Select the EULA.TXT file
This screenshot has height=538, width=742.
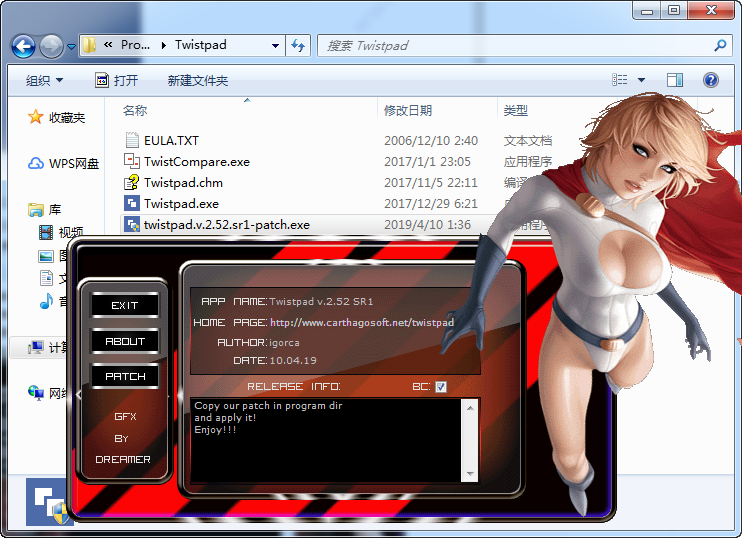point(171,141)
